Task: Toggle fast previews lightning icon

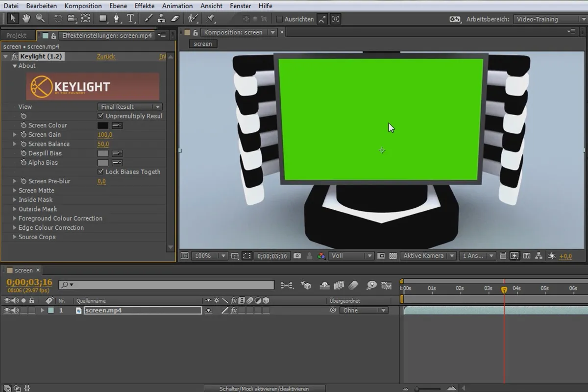Action: point(514,256)
